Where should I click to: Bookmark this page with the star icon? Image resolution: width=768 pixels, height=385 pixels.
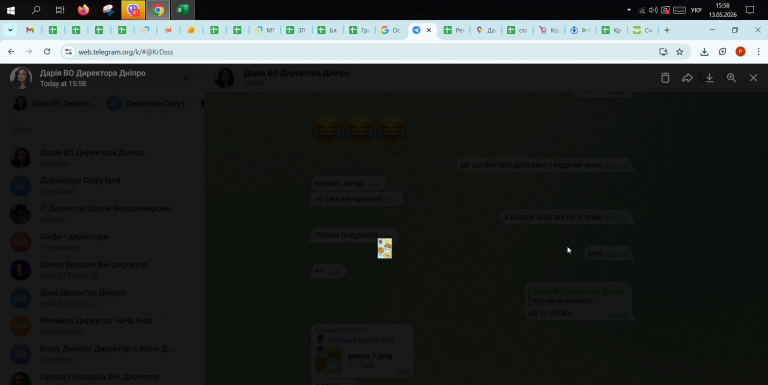click(x=679, y=51)
